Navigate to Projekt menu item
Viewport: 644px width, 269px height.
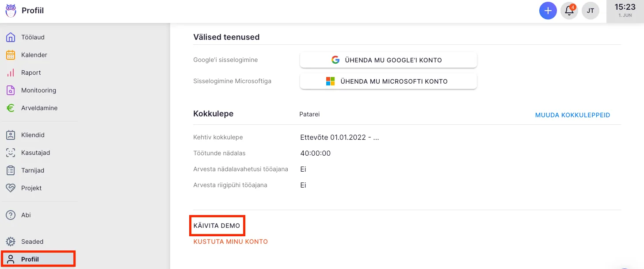pyautogui.click(x=31, y=188)
